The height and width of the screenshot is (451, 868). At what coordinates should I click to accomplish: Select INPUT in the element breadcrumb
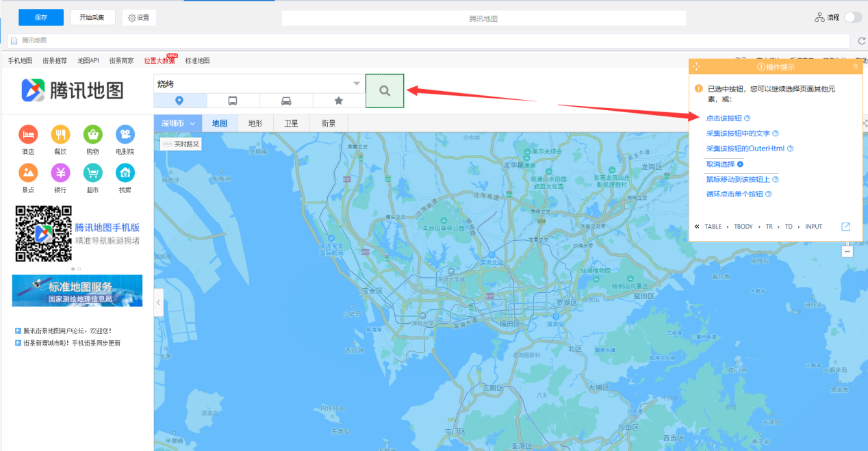tap(813, 227)
